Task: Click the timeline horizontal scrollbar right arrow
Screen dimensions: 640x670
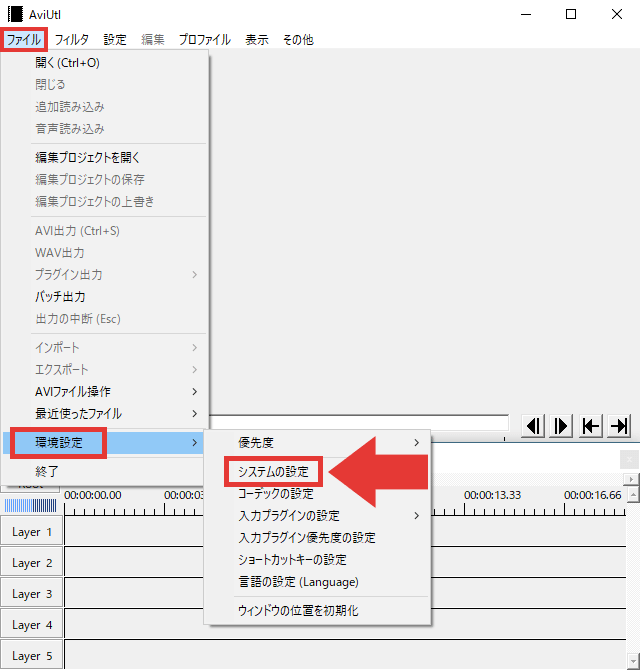Action: pos(631,479)
